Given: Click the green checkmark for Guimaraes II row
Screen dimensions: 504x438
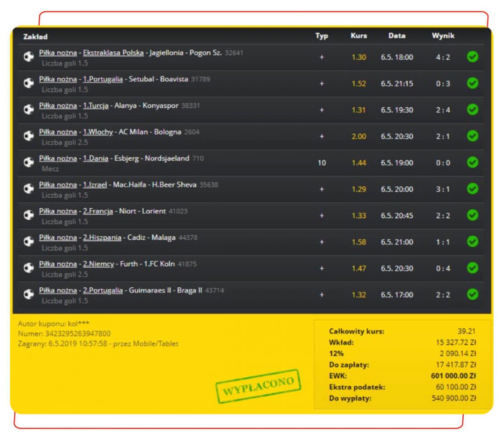Looking at the screenshot, I should tap(472, 295).
